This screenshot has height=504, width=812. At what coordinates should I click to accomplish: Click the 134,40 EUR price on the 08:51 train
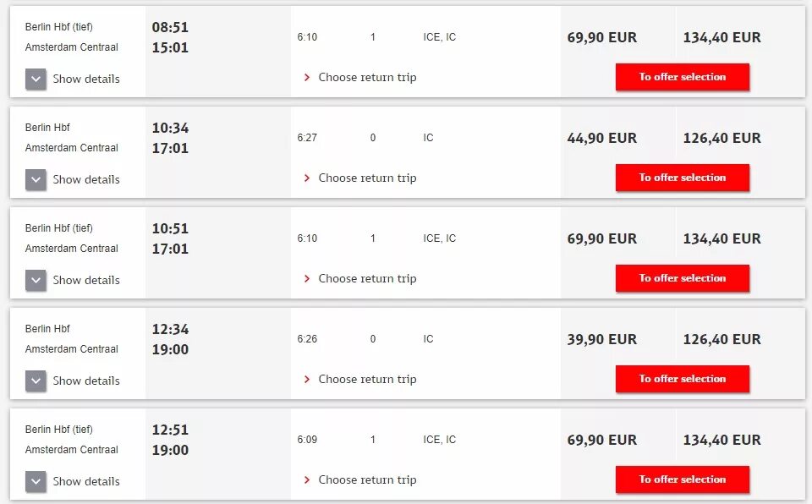coord(721,37)
